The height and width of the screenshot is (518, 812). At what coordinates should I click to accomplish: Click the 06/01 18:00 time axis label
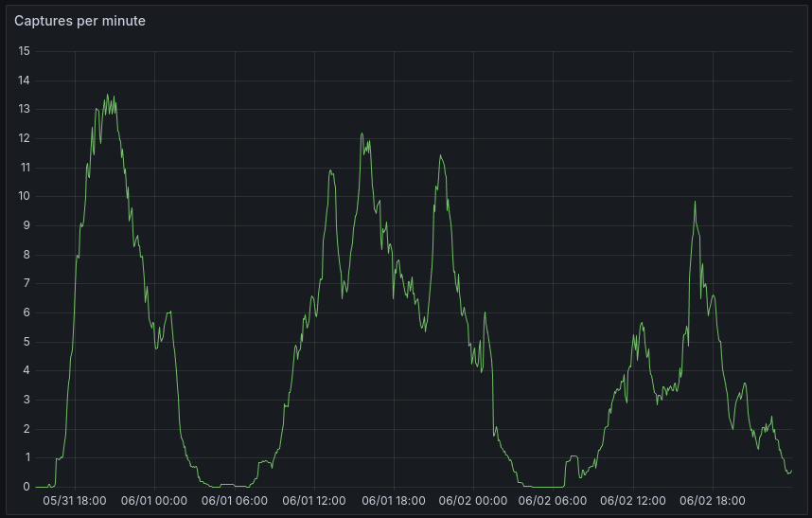coord(394,501)
